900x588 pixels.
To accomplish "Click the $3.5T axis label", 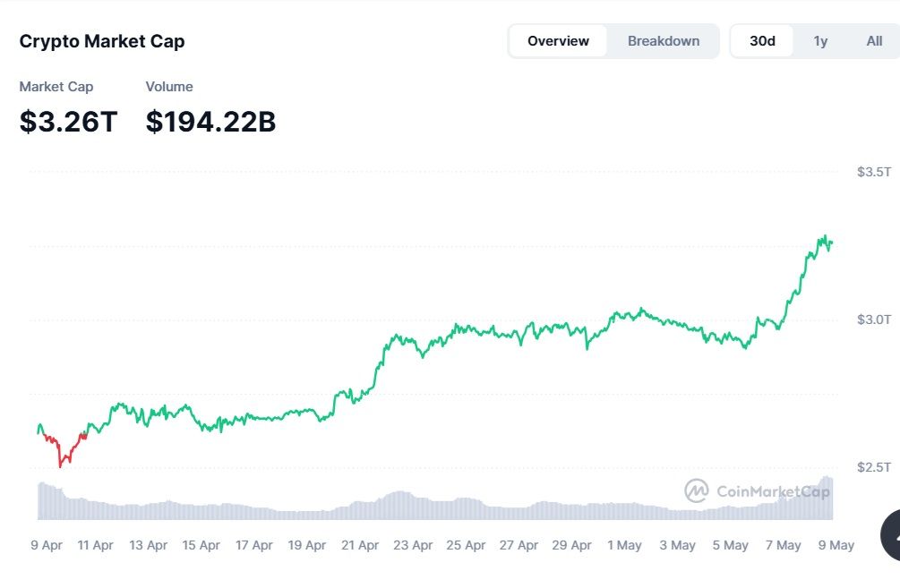I will [x=873, y=171].
